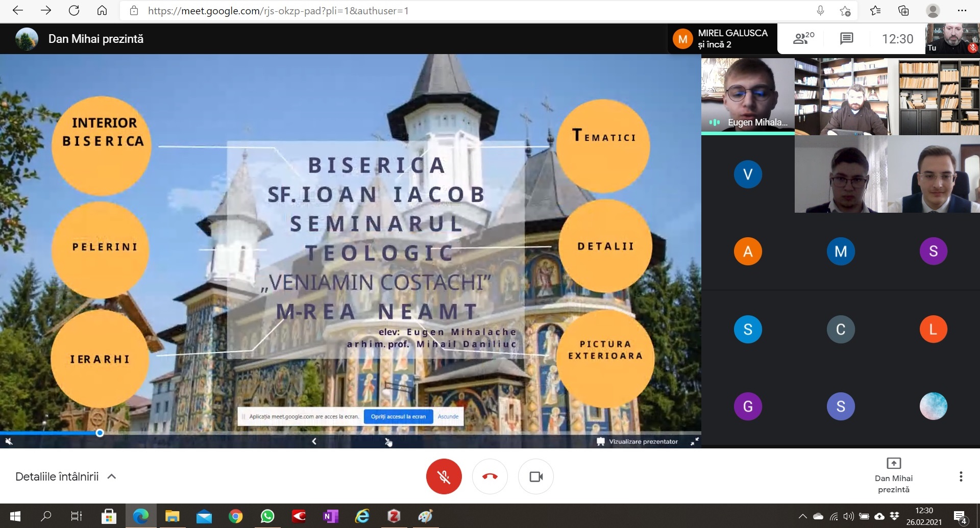This screenshot has width=980, height=528.
Task: Hang up with the red phone button
Action: click(490, 476)
